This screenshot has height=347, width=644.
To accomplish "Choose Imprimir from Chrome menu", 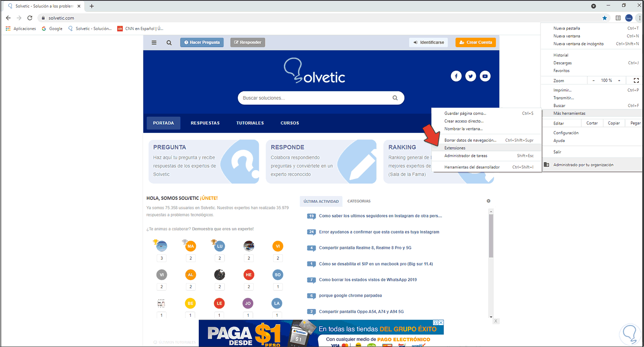I will [592, 90].
